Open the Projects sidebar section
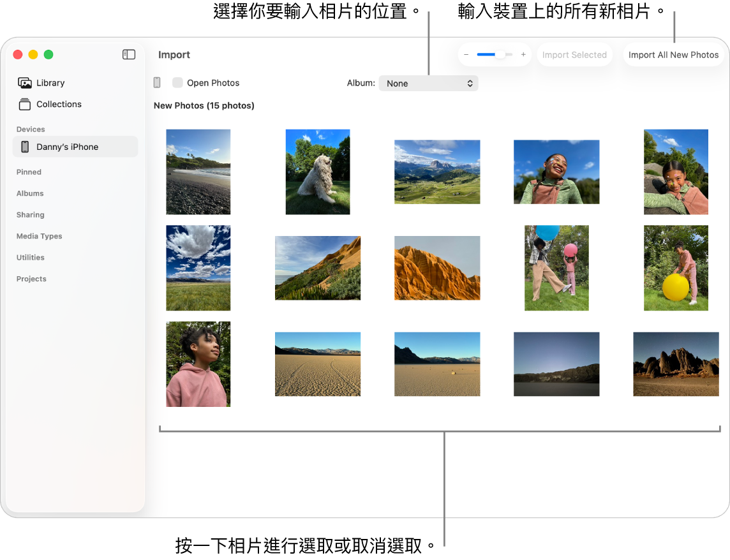This screenshot has width=730, height=560. point(31,279)
